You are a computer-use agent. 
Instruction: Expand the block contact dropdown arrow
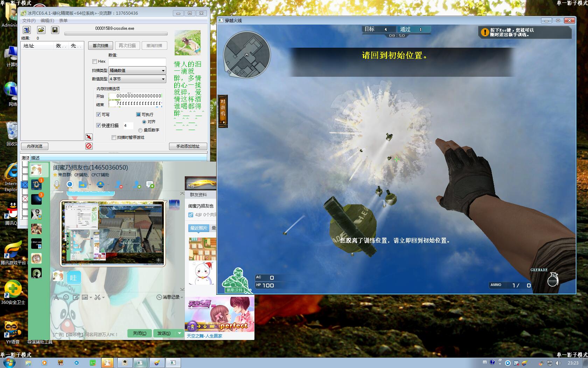click(126, 185)
